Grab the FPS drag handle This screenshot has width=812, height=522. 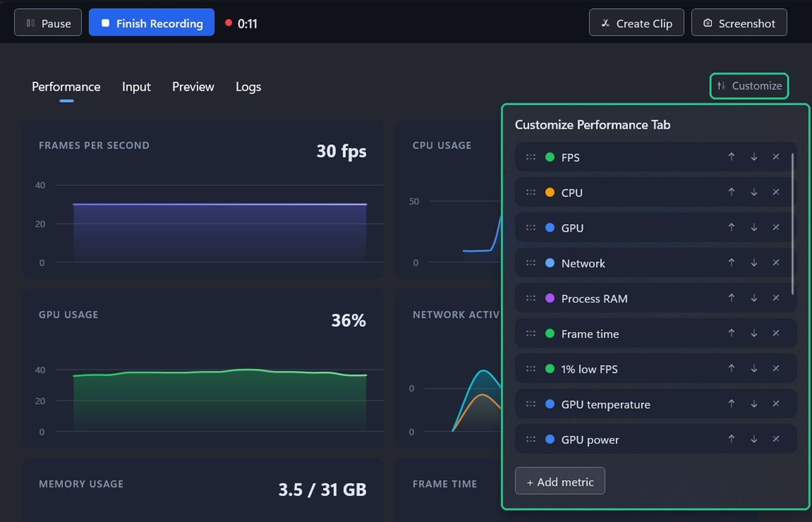point(531,157)
